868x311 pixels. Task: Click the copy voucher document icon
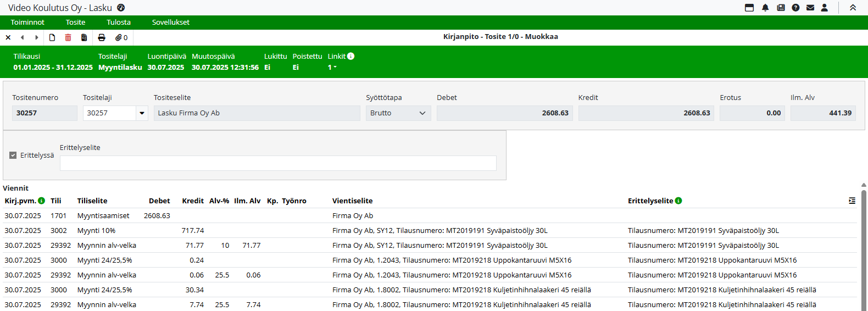point(84,37)
